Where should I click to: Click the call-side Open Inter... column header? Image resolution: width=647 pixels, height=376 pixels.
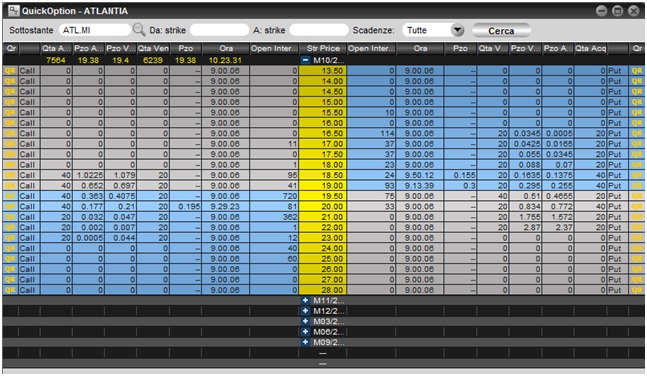click(x=274, y=48)
